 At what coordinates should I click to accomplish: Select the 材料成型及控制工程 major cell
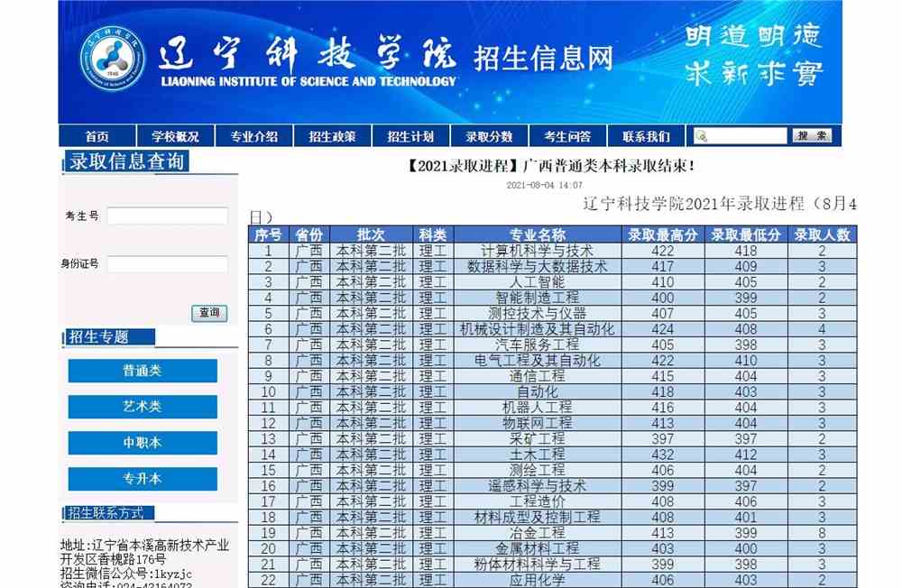[538, 518]
